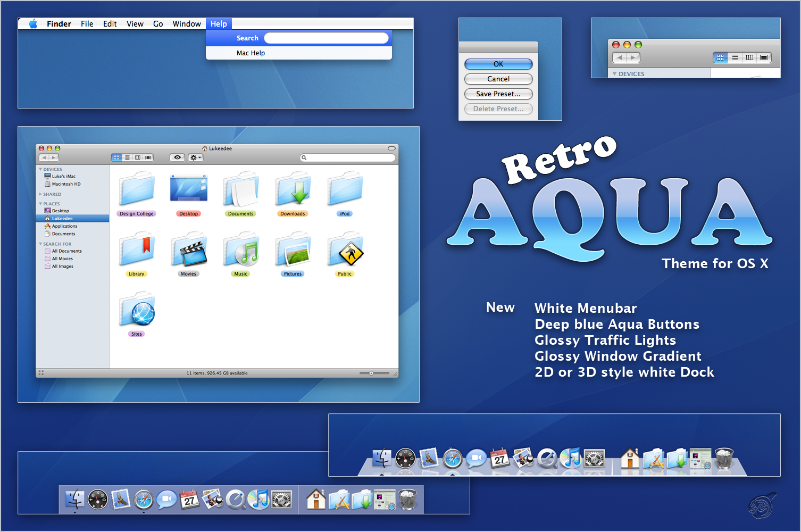
Task: Open System Preferences in the 2D dock
Action: coord(281,500)
